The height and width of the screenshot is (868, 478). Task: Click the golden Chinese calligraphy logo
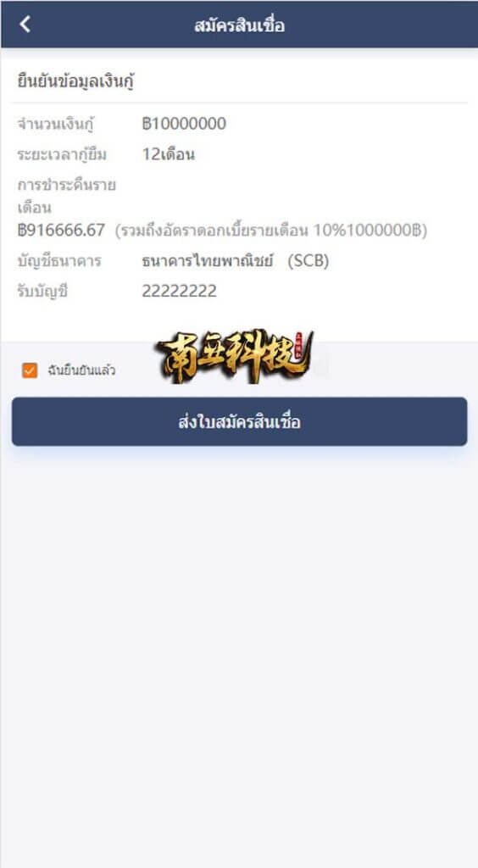pos(235,356)
